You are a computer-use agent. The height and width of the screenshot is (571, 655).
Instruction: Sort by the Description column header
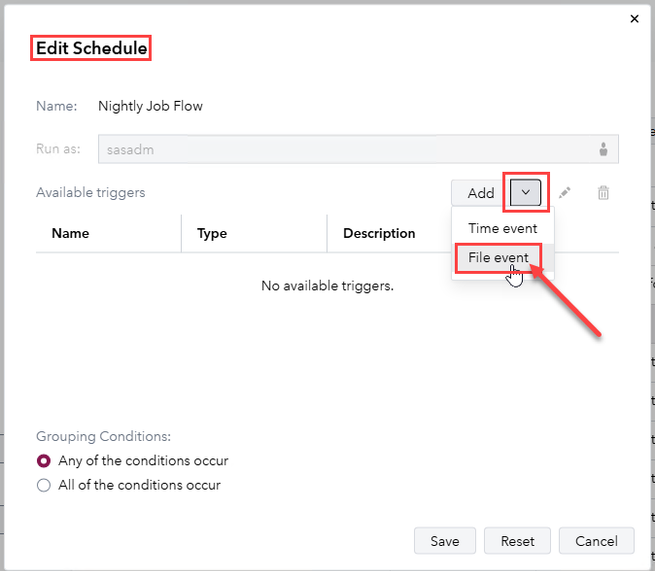(379, 233)
